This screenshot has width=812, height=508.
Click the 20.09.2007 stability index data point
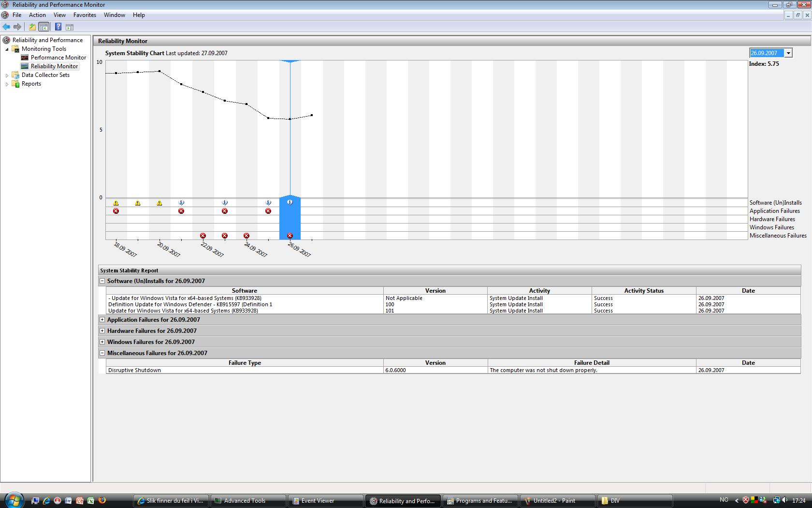(159, 71)
